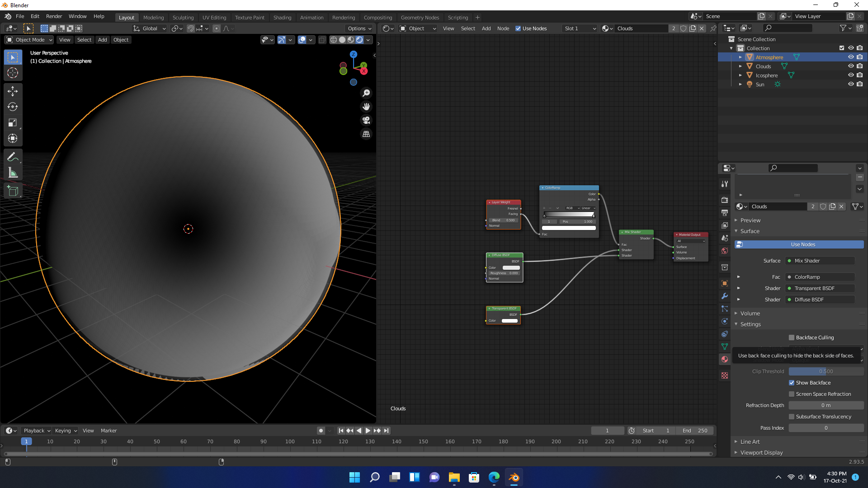Hide the Clouds object in outliner
Image resolution: width=868 pixels, height=488 pixels.
tap(850, 66)
